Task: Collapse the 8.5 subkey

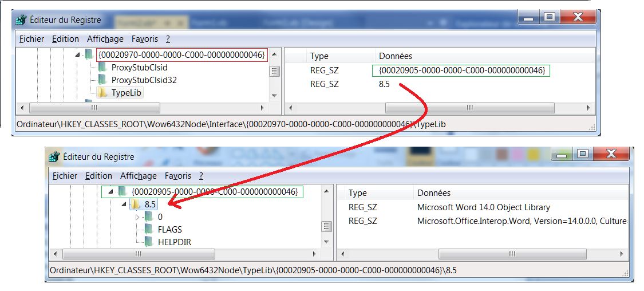Action: click(124, 205)
